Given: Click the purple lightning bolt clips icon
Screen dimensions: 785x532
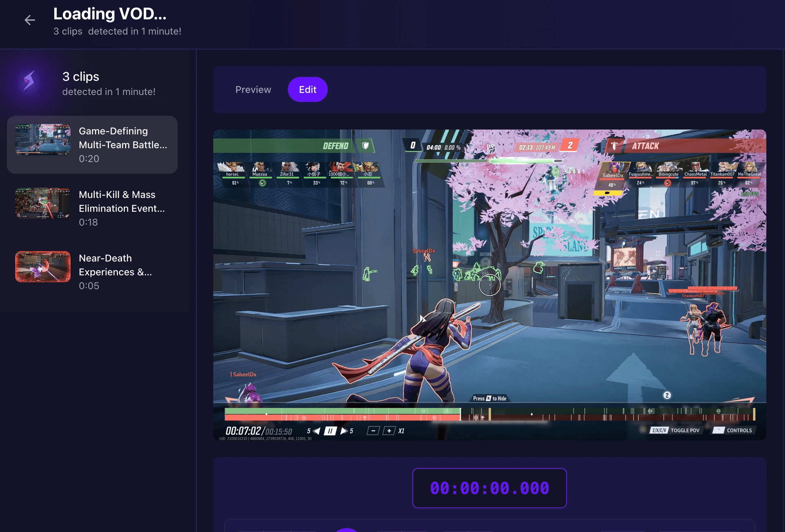Looking at the screenshot, I should (x=29, y=80).
